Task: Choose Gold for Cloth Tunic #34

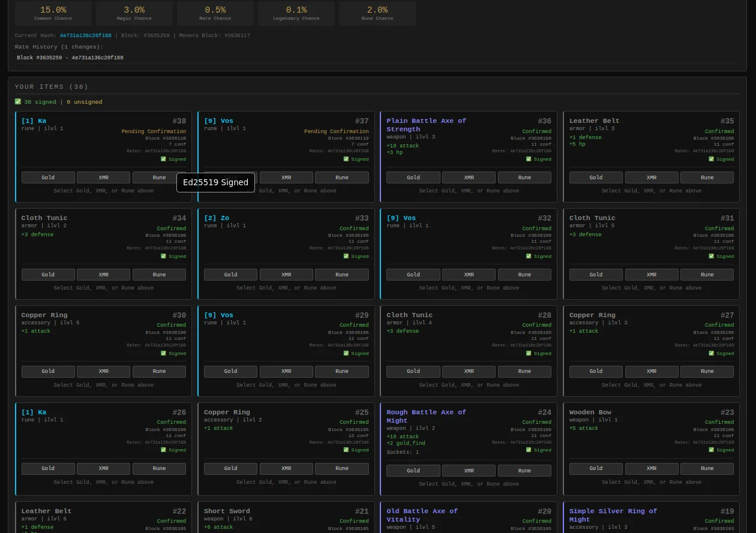Action: pyautogui.click(x=48, y=275)
